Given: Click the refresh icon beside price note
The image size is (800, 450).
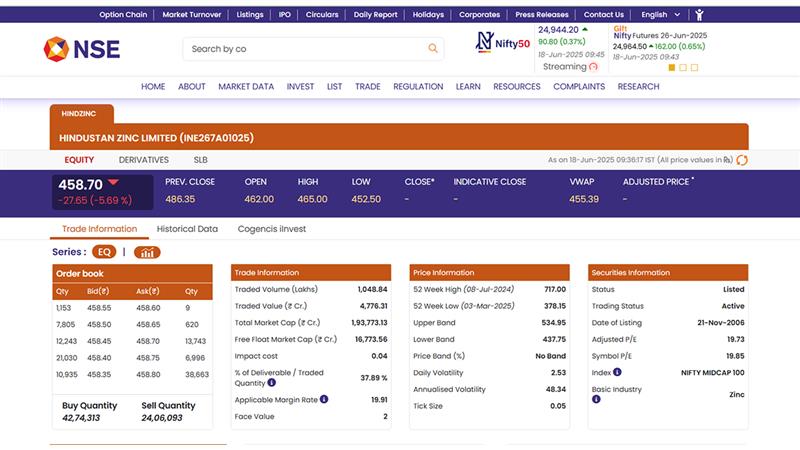Looking at the screenshot, I should pos(742,160).
